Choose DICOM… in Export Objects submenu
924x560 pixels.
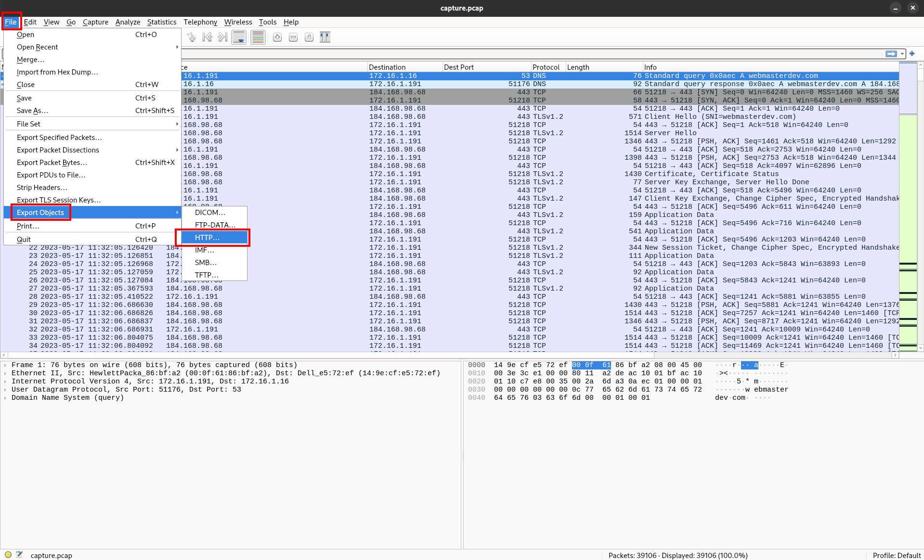(x=214, y=213)
